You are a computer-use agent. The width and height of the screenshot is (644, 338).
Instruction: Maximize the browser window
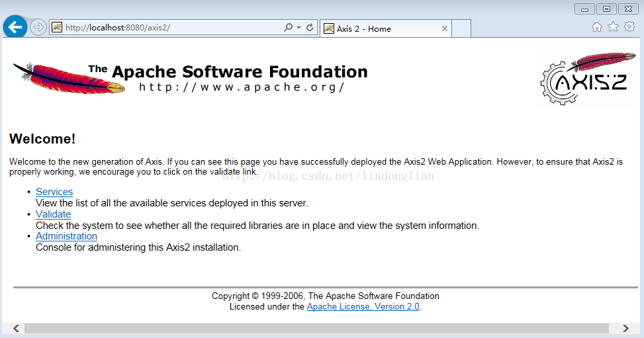click(x=607, y=9)
